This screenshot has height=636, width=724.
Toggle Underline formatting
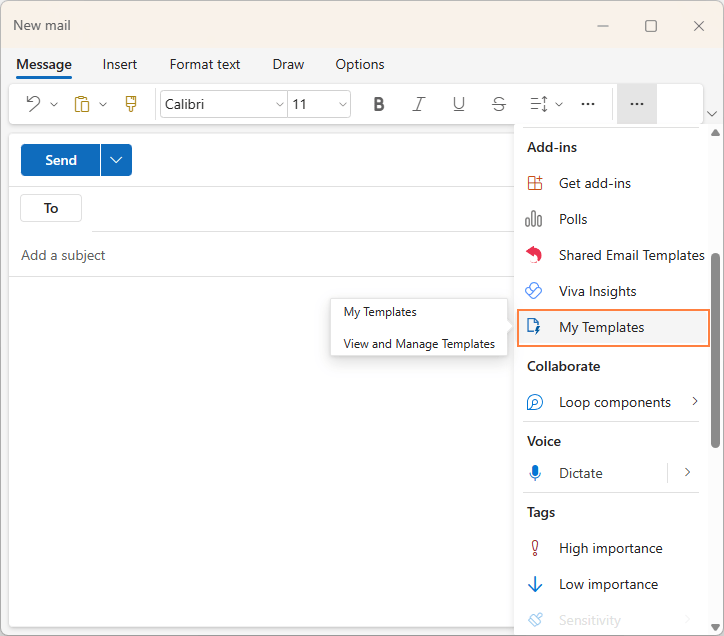coord(459,104)
